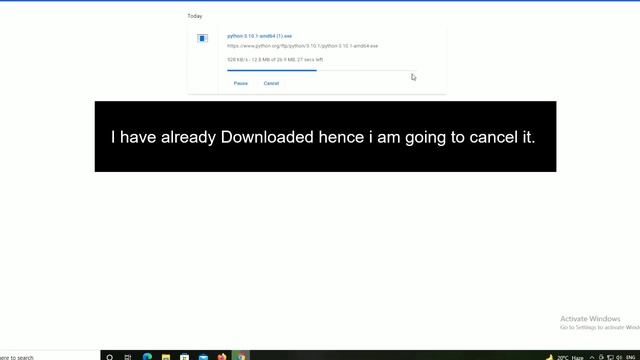640x360 pixels.
Task: Open the 20°C Haze weather widget
Action: point(564,357)
